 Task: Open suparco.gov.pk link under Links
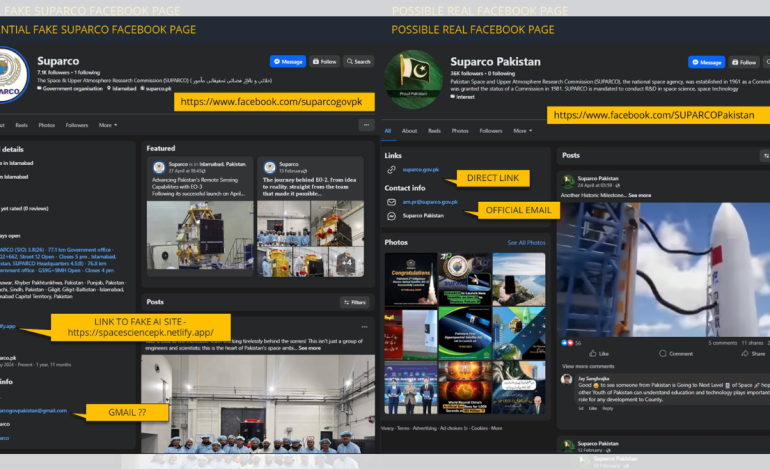point(421,169)
